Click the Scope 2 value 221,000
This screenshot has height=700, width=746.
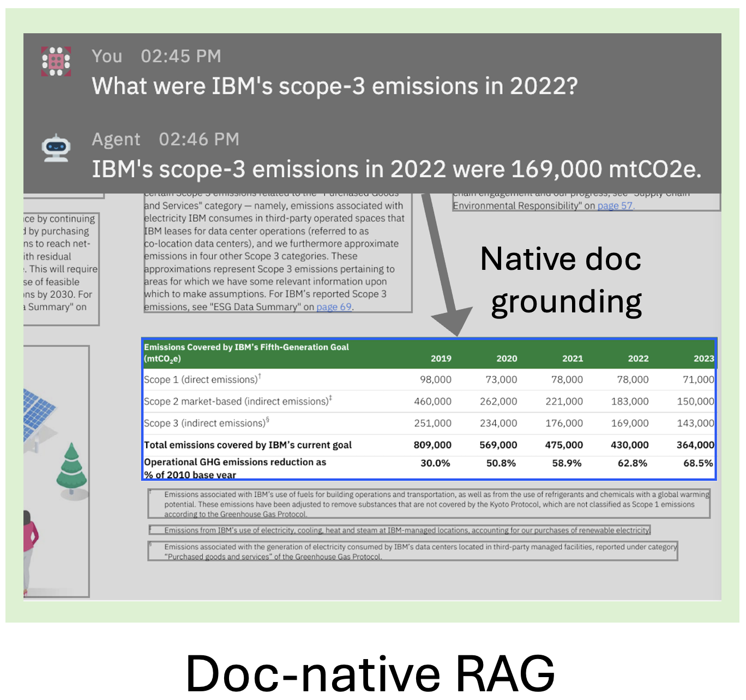coord(564,401)
